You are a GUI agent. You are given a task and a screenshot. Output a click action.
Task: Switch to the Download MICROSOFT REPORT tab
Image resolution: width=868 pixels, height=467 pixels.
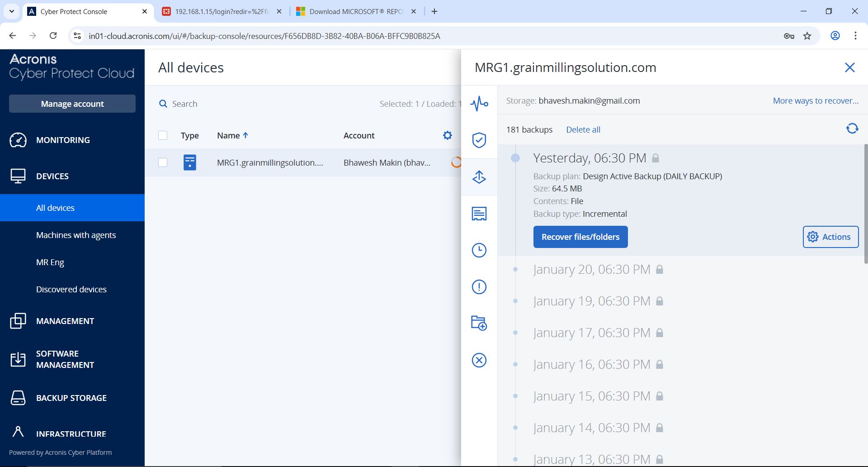click(x=356, y=11)
